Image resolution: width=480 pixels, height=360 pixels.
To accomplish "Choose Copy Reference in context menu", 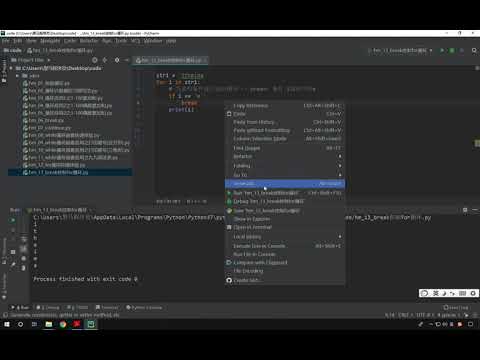I will (x=285, y=106).
